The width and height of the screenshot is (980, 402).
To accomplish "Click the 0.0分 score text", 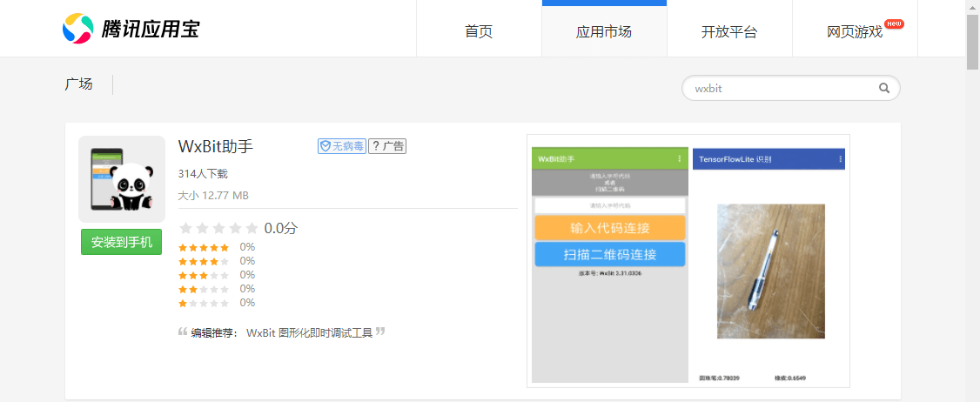I will [280, 228].
